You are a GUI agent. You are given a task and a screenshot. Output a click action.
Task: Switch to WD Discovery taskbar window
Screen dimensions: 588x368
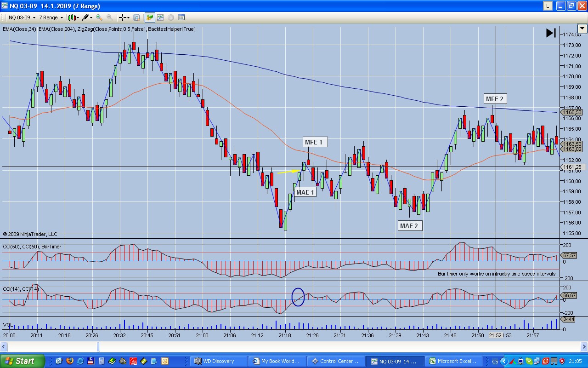click(x=219, y=361)
